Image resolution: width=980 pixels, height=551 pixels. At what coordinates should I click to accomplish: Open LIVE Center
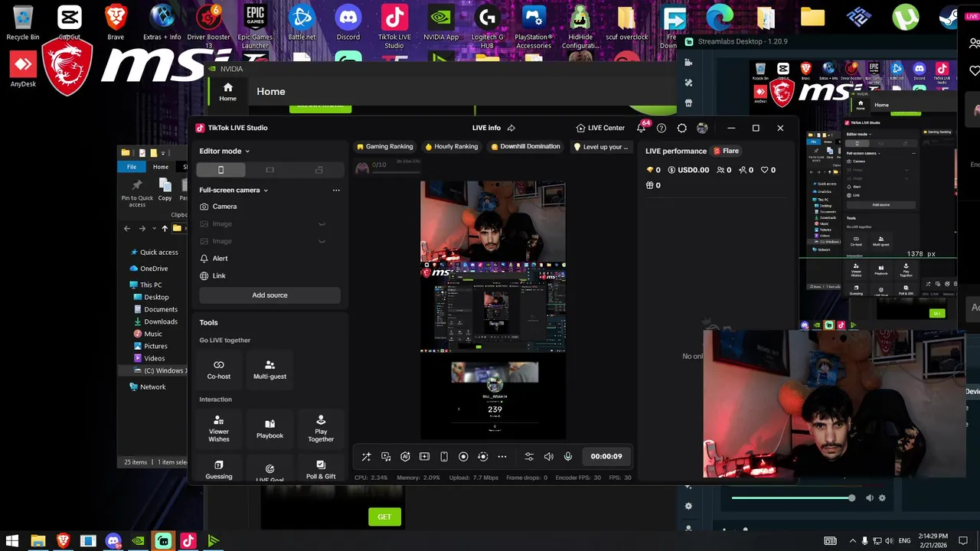click(600, 128)
